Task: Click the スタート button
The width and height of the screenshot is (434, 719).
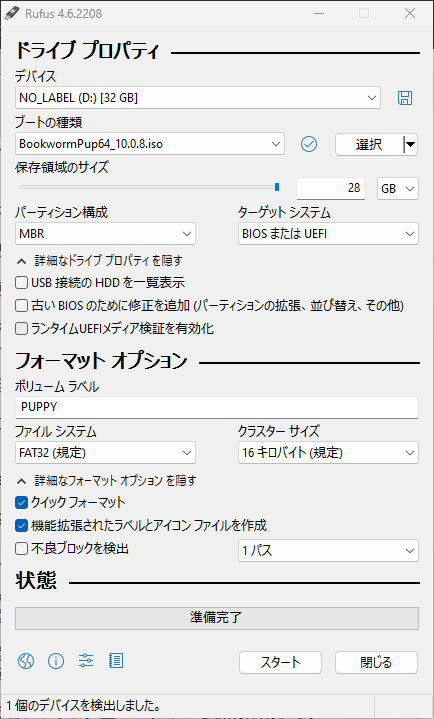Action: click(x=280, y=663)
